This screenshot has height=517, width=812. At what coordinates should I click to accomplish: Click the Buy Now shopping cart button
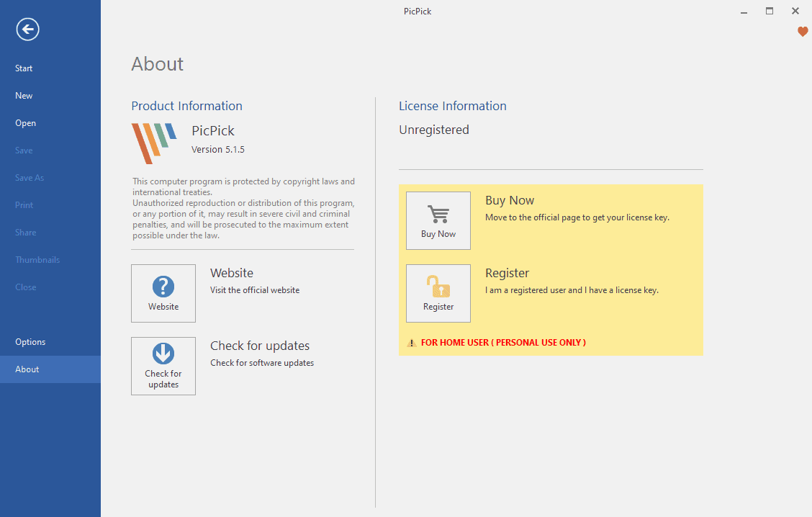click(438, 220)
